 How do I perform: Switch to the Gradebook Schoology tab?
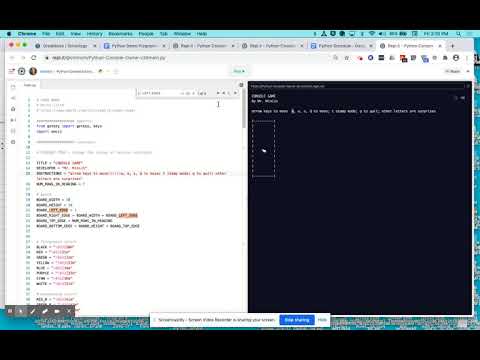tap(65, 46)
